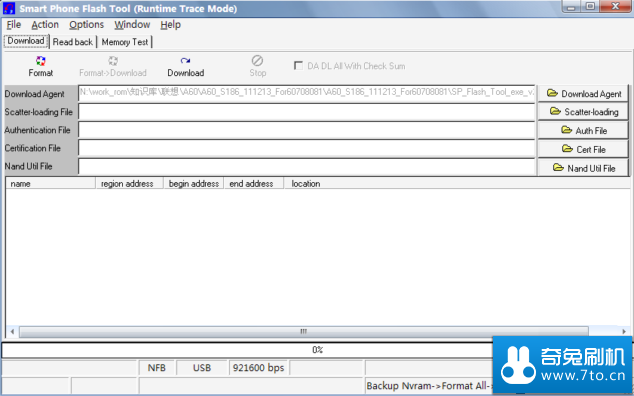Open the Help menu
This screenshot has height=396, width=634.
click(x=170, y=25)
